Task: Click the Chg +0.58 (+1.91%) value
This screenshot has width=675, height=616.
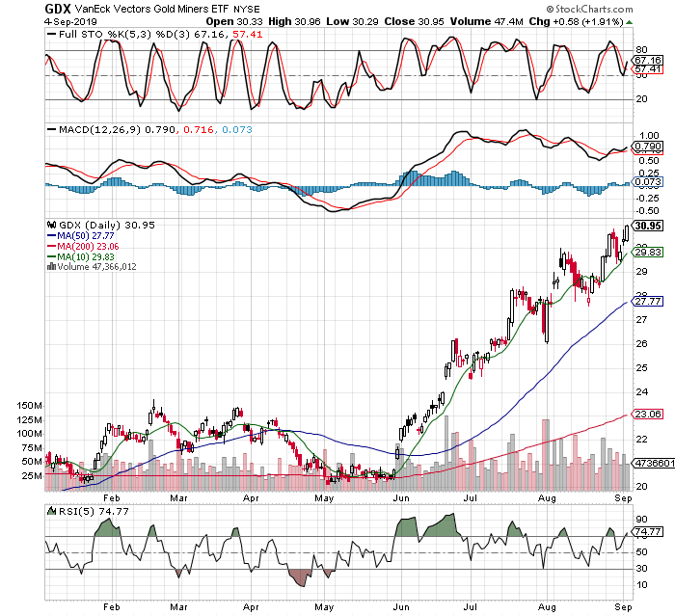Action: (x=576, y=22)
